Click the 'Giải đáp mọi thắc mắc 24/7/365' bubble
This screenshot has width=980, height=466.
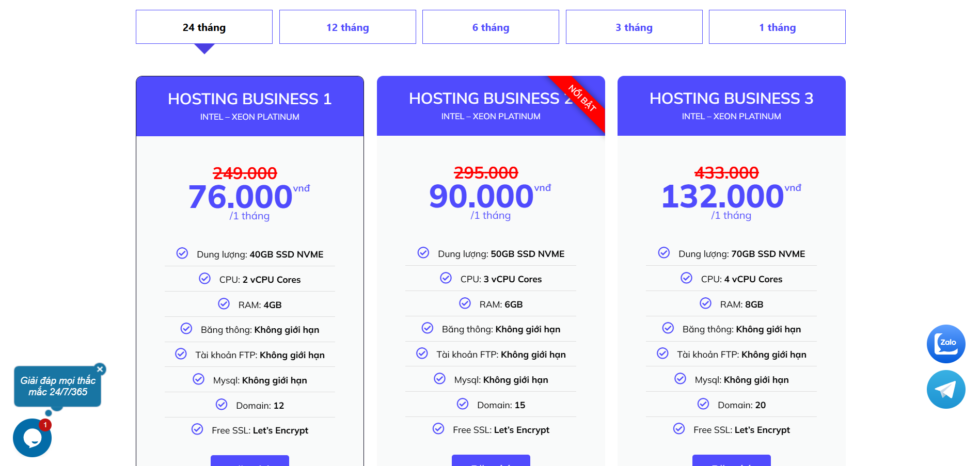[57, 387]
